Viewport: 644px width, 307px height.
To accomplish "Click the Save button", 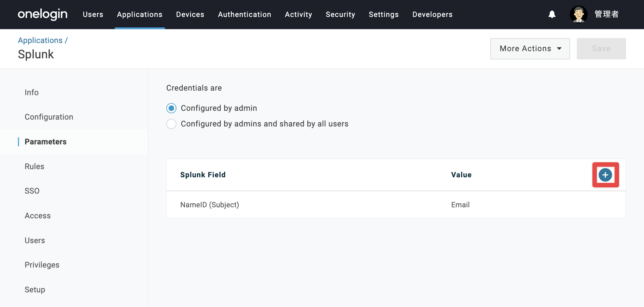I will tap(601, 49).
